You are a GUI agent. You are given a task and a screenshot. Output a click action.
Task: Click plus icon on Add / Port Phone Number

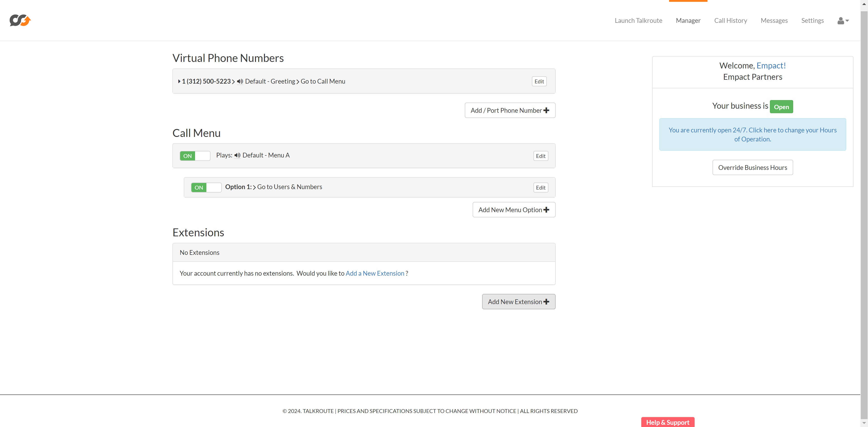point(546,110)
